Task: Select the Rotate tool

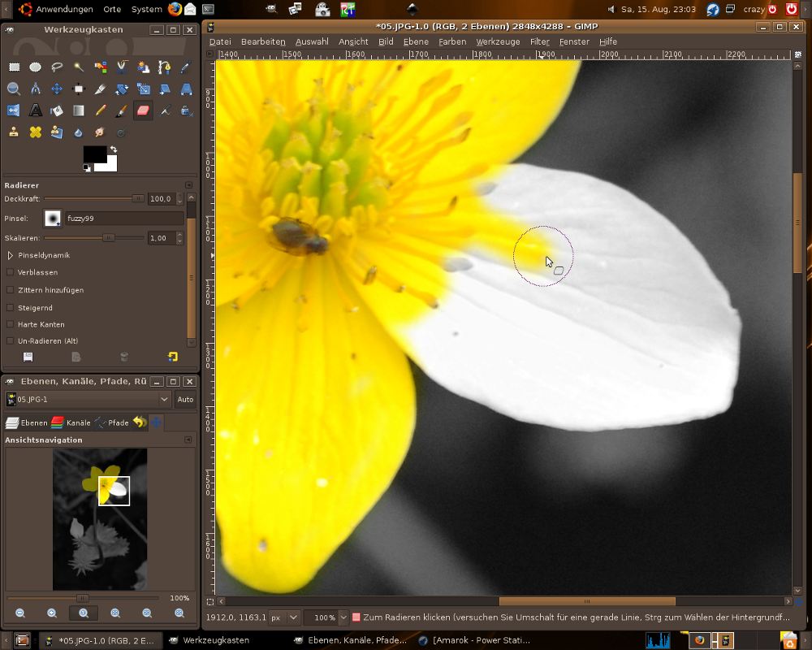Action: [122, 89]
